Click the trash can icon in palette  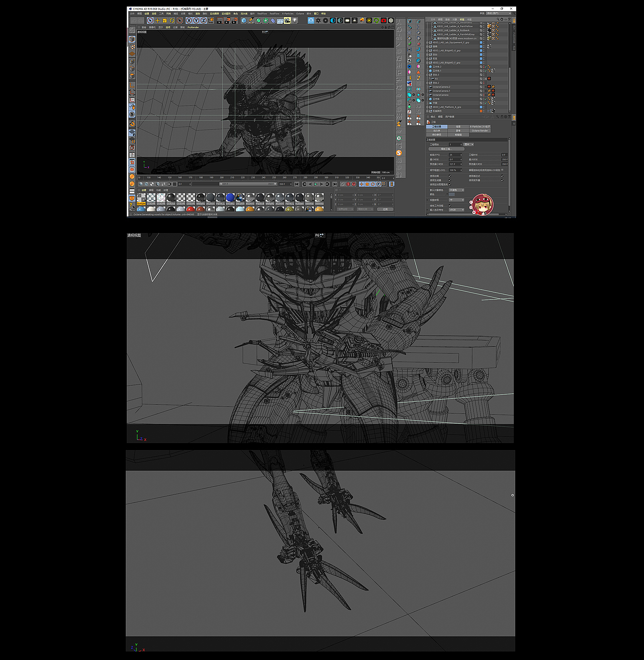pyautogui.click(x=419, y=55)
